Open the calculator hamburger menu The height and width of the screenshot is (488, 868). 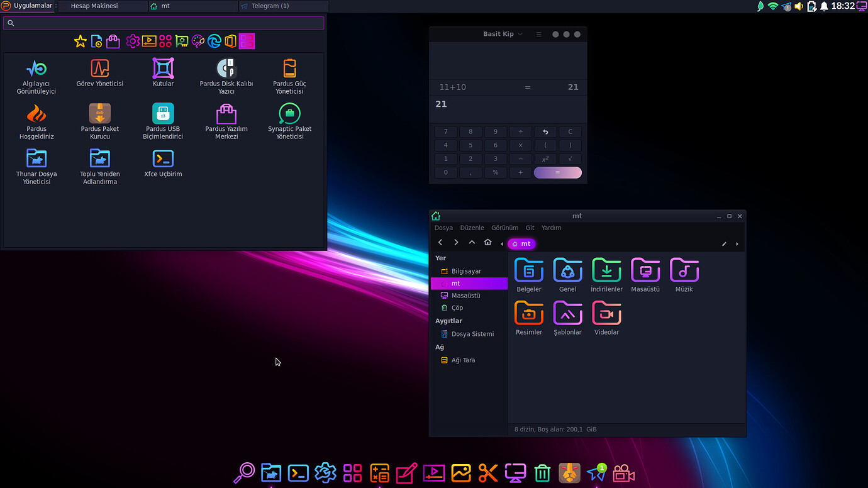(x=538, y=34)
